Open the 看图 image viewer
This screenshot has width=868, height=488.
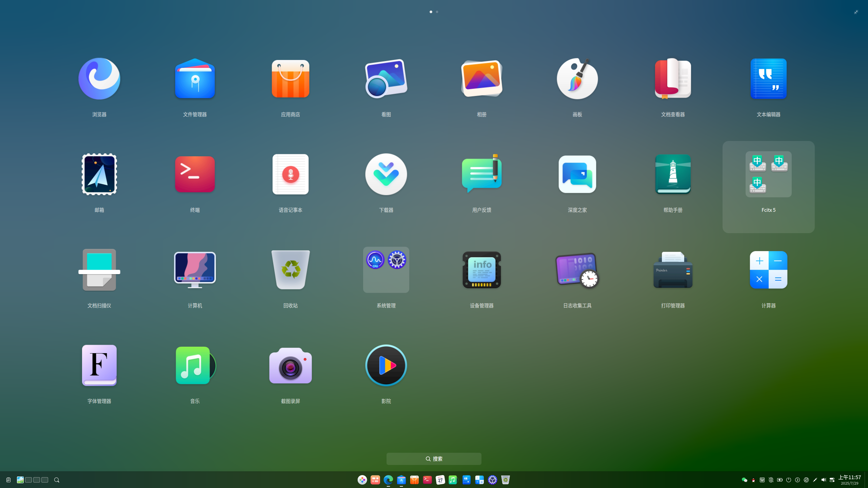point(386,79)
